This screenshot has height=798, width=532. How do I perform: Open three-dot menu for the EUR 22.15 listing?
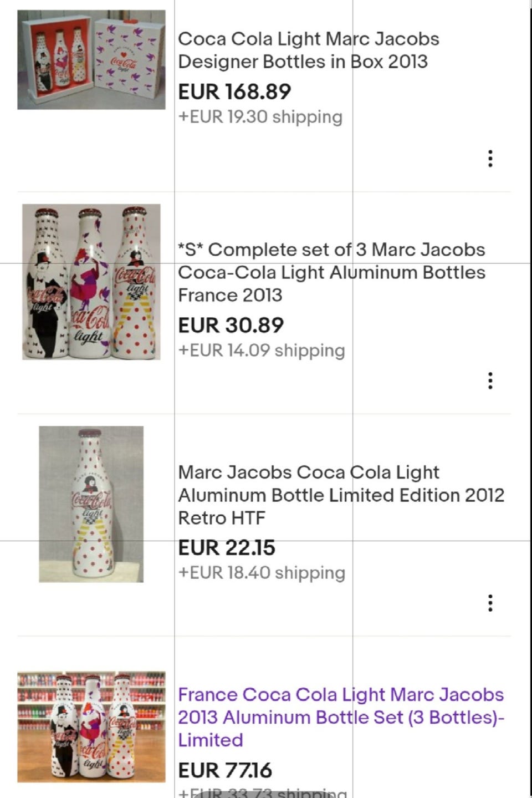point(490,603)
